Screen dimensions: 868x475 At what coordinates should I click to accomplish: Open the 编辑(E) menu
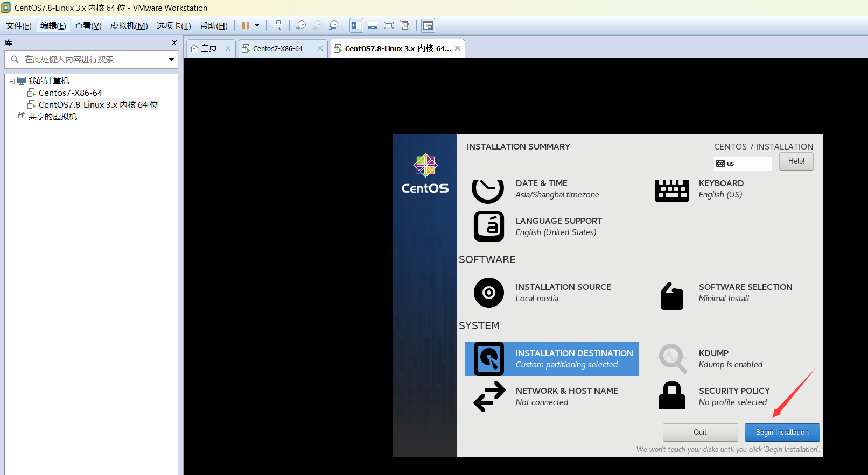(53, 26)
